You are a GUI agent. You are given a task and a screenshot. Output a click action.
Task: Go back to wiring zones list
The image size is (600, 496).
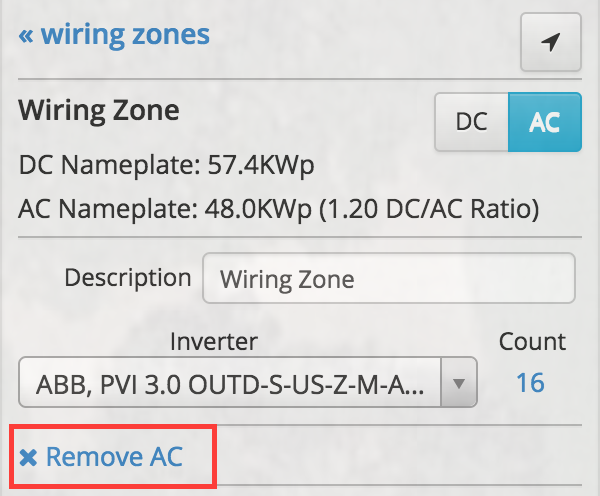pyautogui.click(x=123, y=36)
